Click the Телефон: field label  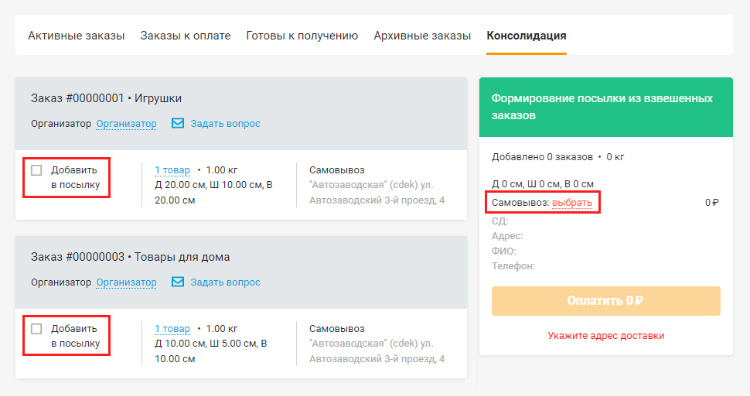click(513, 266)
